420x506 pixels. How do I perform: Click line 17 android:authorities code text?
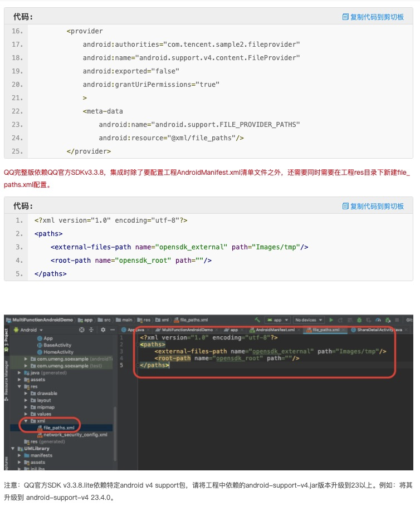191,44
